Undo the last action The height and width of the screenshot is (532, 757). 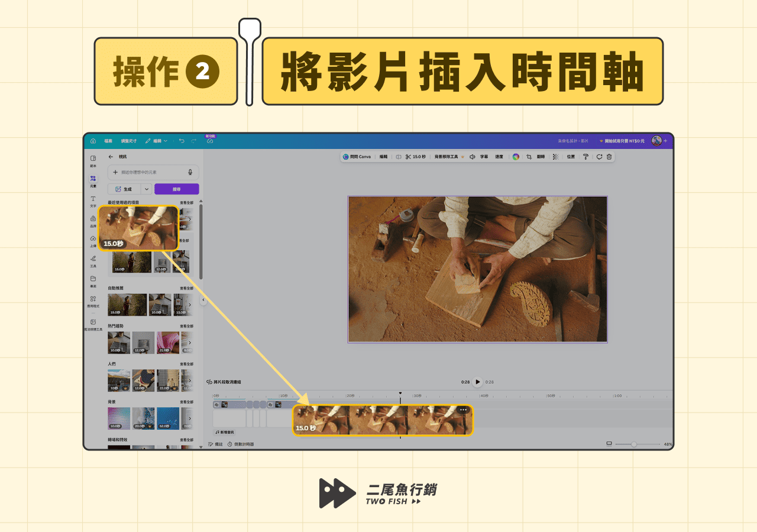(182, 141)
